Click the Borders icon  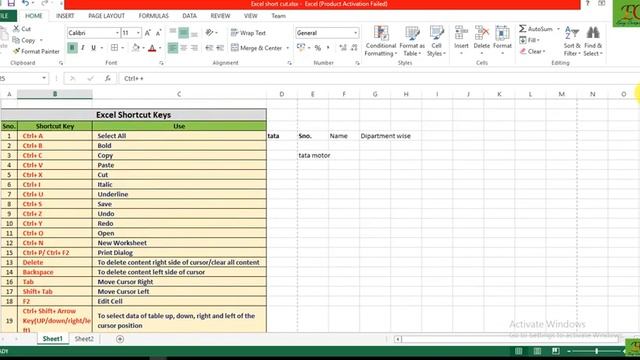point(114,48)
